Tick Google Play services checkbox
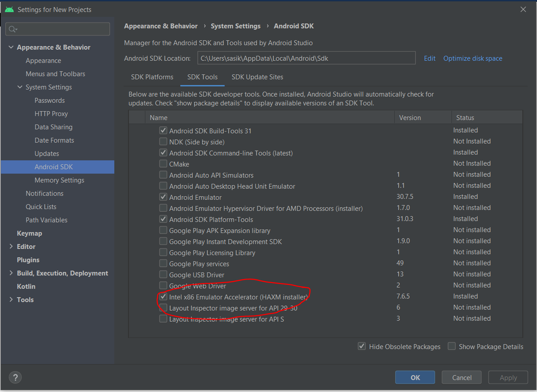This screenshot has height=392, width=537. pyautogui.click(x=163, y=264)
